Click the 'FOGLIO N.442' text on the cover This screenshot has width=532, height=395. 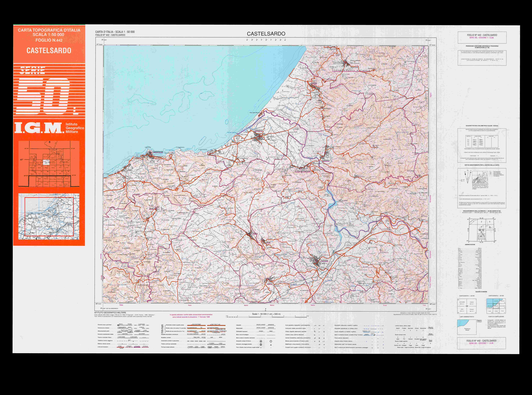point(49,40)
